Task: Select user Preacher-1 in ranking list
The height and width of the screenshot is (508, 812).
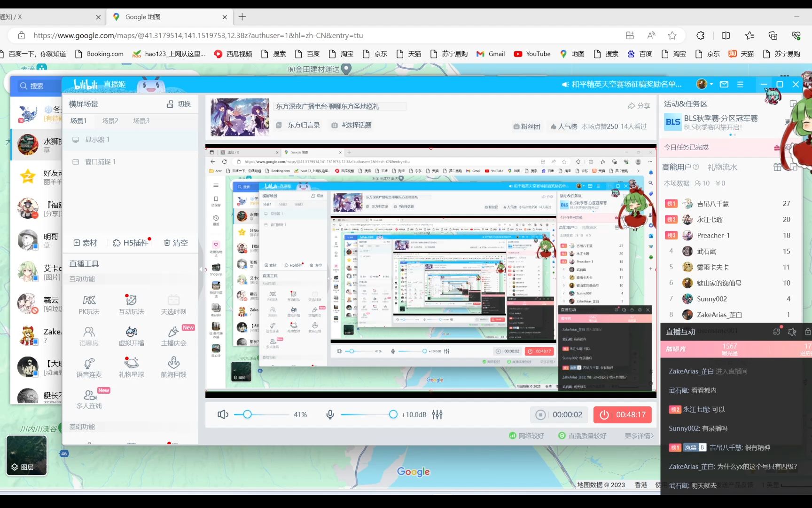Action: 713,235
